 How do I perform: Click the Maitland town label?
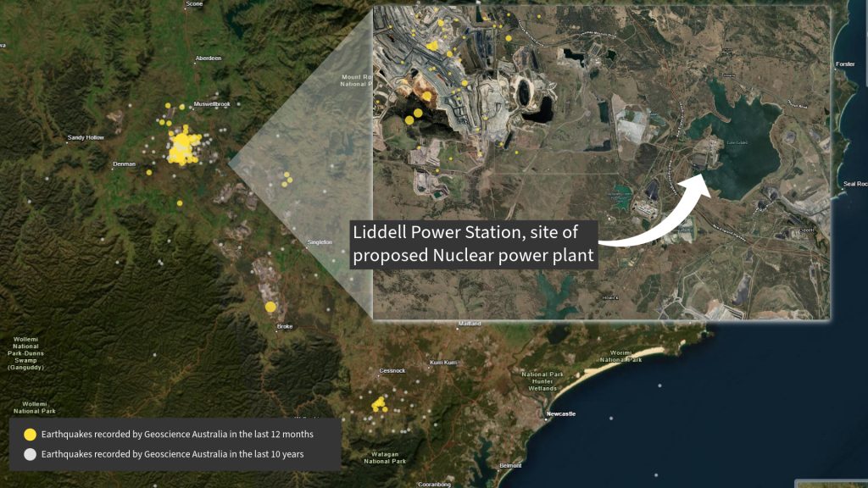(470, 324)
